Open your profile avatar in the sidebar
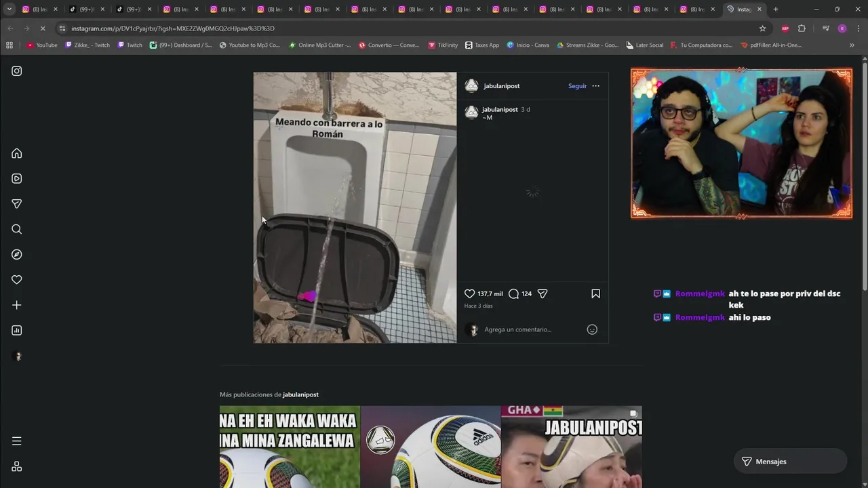868x488 pixels. (17, 356)
